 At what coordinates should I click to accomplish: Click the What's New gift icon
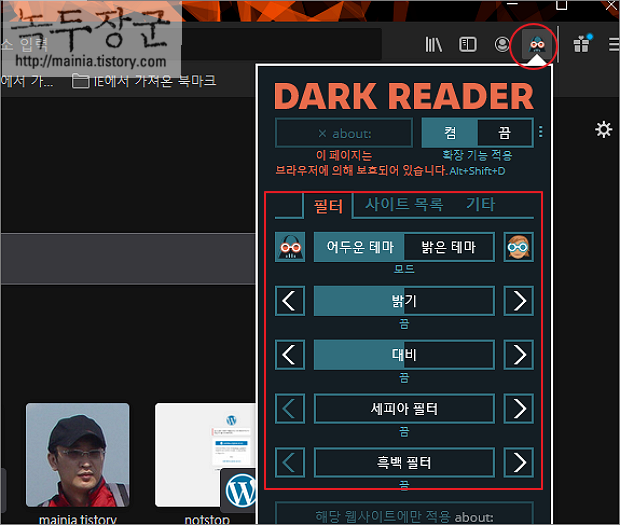582,43
